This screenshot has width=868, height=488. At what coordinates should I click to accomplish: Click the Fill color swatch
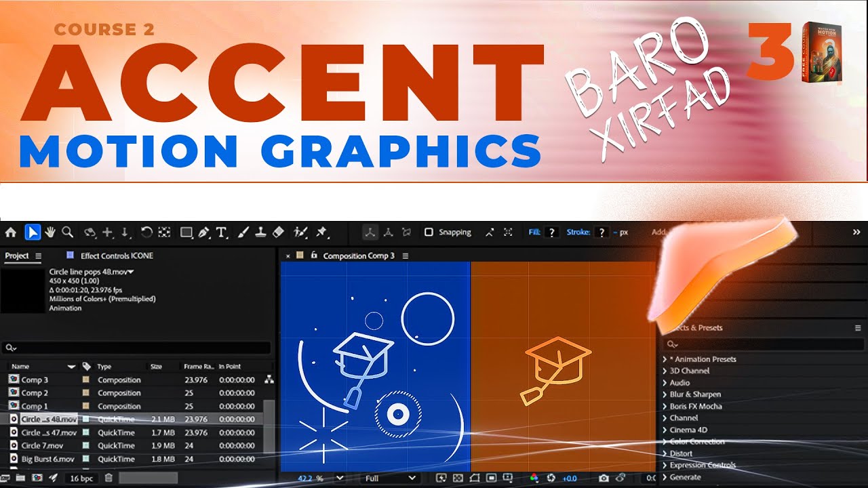click(x=552, y=232)
